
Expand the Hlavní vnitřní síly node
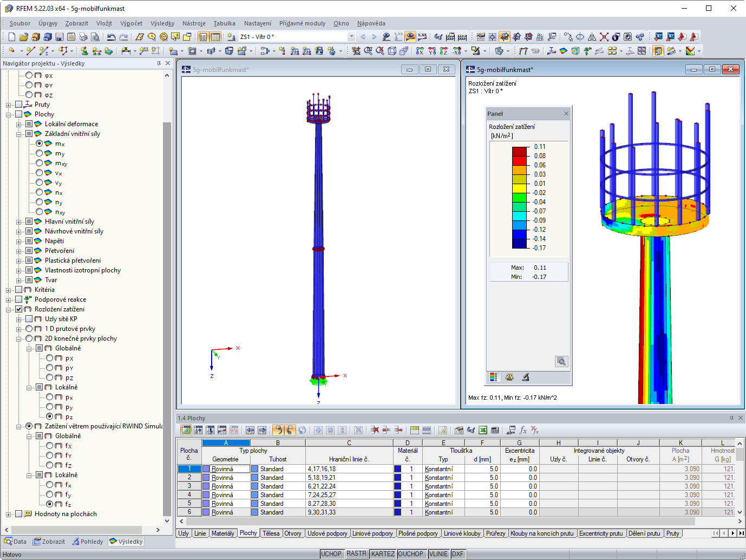[19, 222]
